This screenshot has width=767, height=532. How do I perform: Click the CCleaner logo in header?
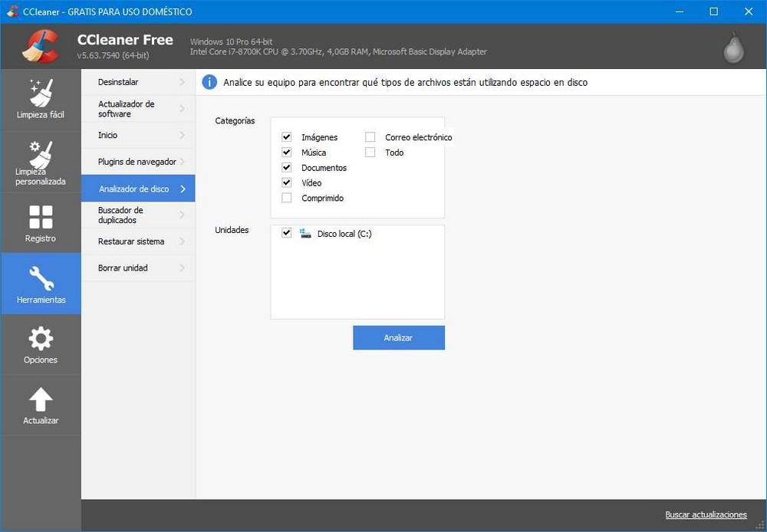41,47
